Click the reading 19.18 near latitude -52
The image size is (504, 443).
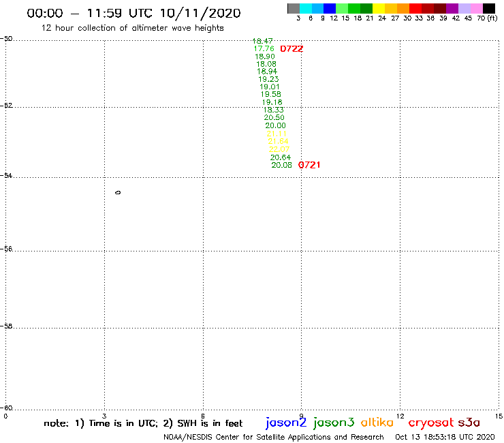tap(272, 102)
